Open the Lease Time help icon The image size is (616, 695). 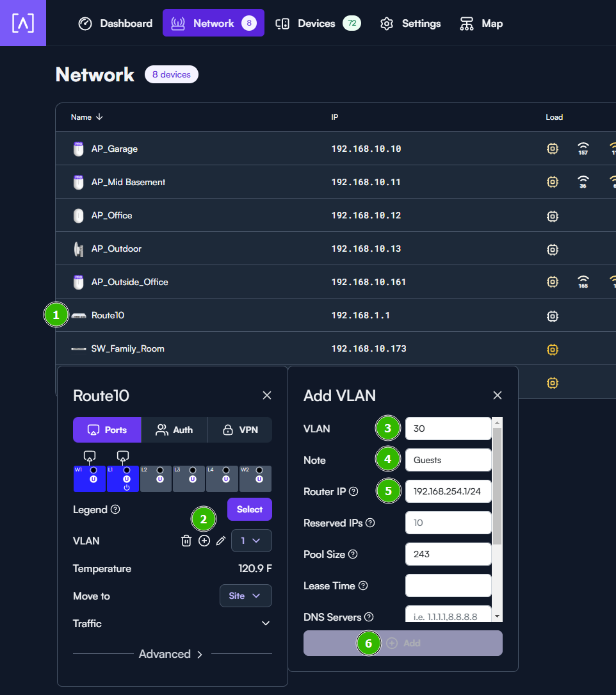[363, 585]
